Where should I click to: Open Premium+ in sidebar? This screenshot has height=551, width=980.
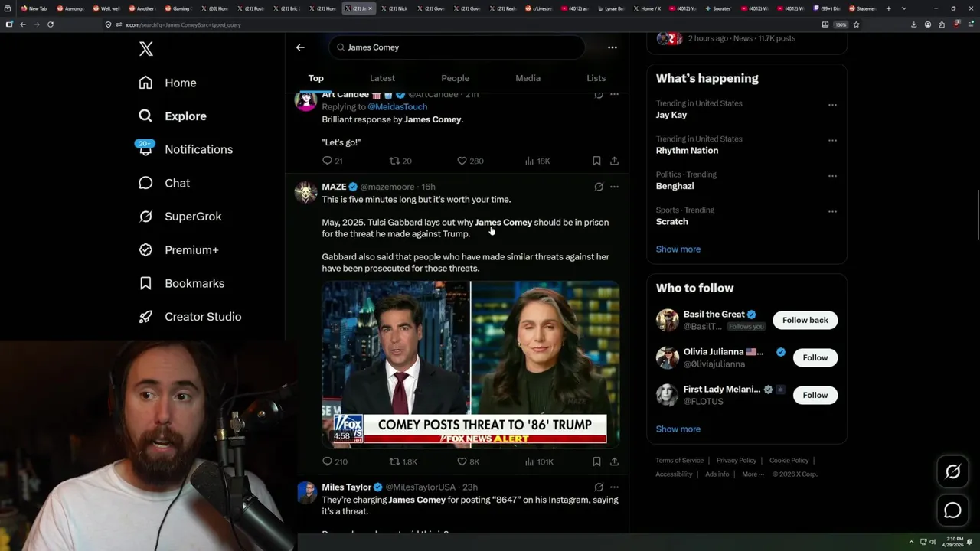pos(178,250)
